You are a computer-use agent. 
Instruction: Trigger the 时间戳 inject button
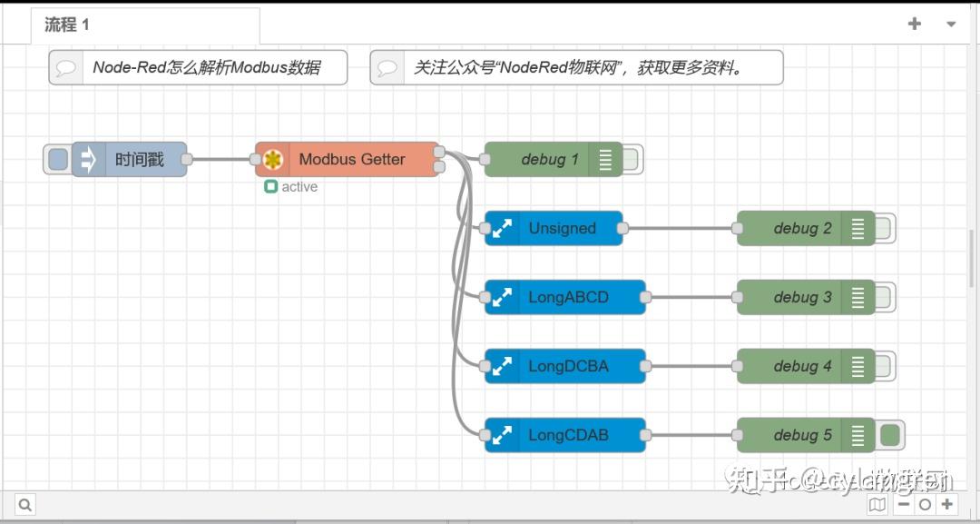pos(56,159)
